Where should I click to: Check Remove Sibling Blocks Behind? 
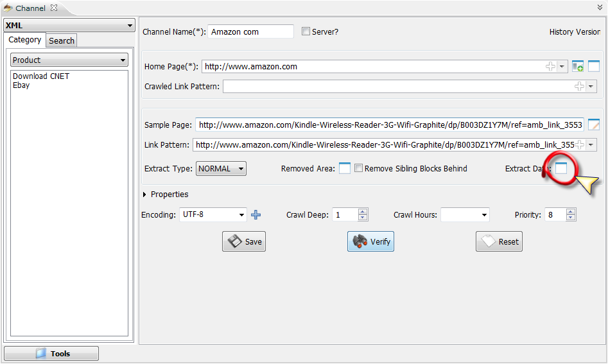(x=359, y=169)
